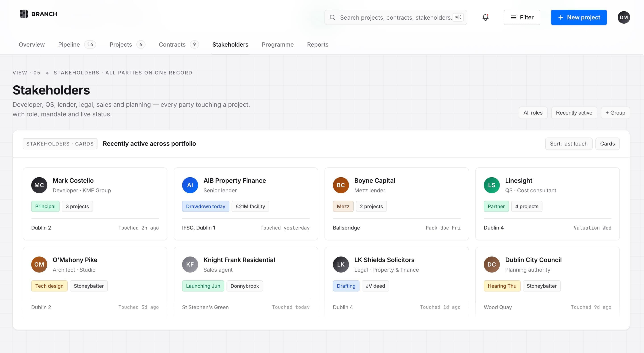
Task: Click the 2 projects chip
Action: [x=371, y=206]
